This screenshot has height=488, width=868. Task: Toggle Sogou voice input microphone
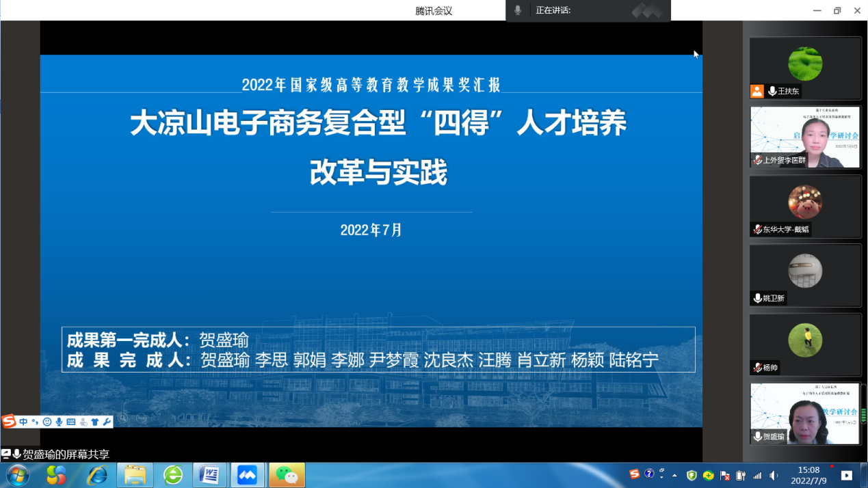point(60,422)
